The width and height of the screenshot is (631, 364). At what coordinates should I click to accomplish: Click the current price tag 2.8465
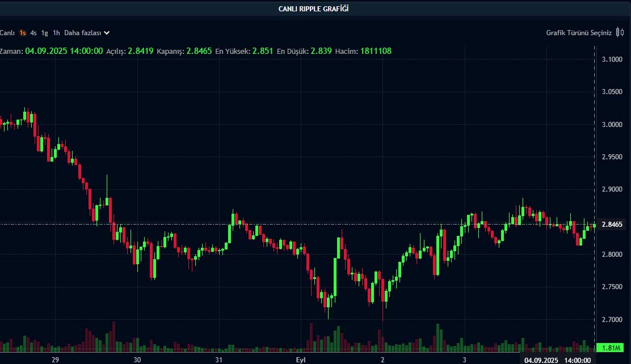click(x=612, y=225)
